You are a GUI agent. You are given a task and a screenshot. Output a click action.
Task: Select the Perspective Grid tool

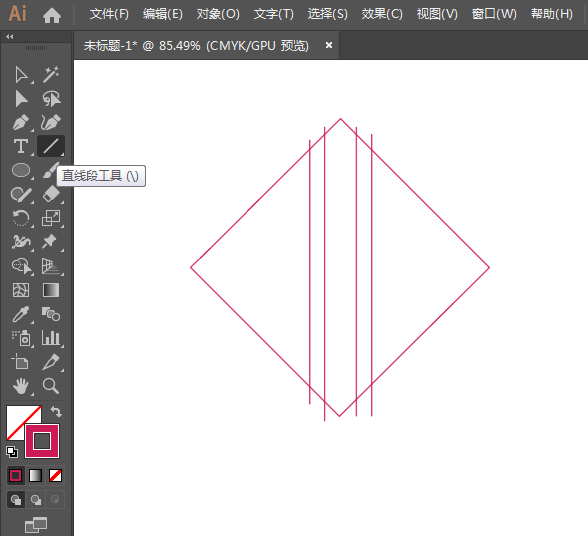point(51,266)
